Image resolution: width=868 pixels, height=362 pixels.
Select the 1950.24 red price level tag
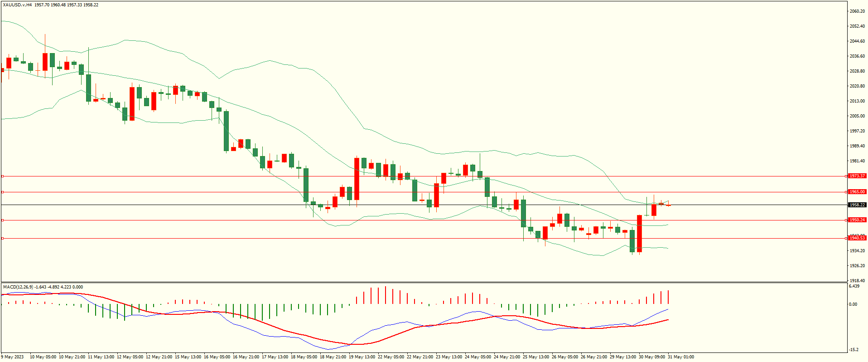(857, 220)
